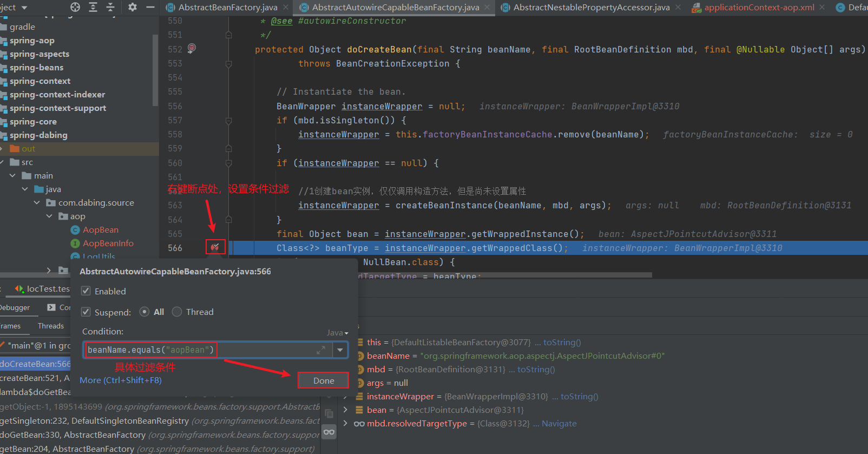
Task: Click the fold end marker at line 559
Action: click(x=228, y=148)
